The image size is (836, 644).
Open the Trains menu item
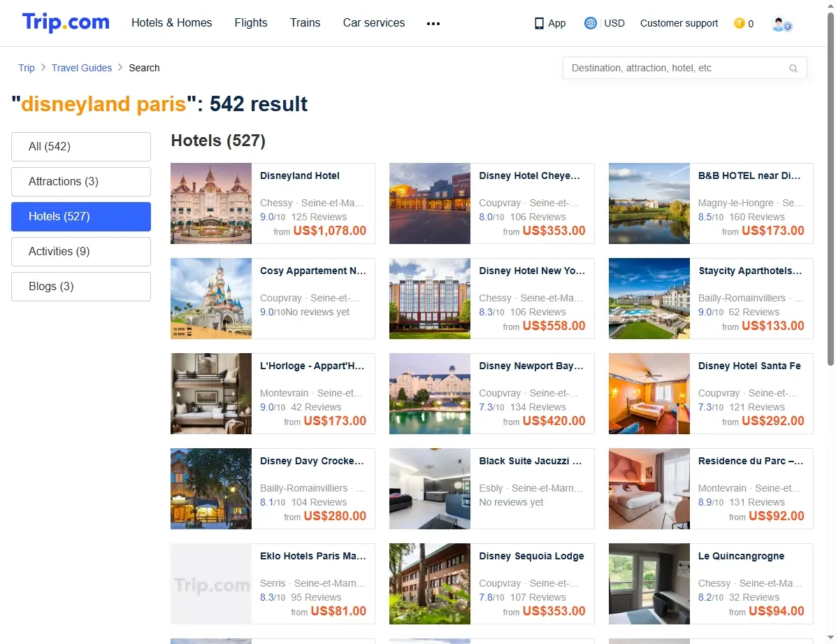coord(305,23)
